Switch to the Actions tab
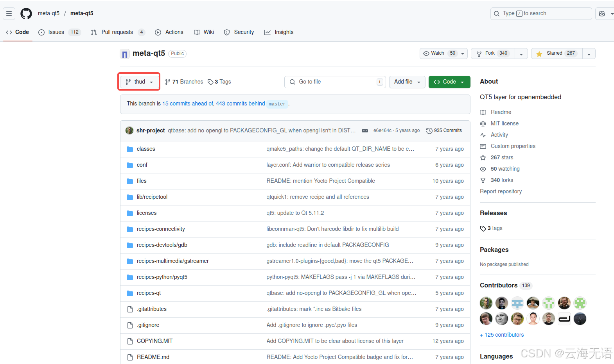The image size is (614, 364). coord(169,32)
